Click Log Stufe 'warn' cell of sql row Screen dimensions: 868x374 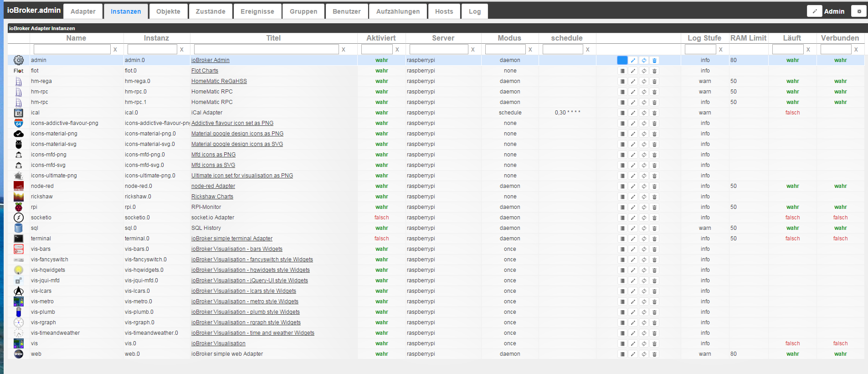(x=705, y=228)
